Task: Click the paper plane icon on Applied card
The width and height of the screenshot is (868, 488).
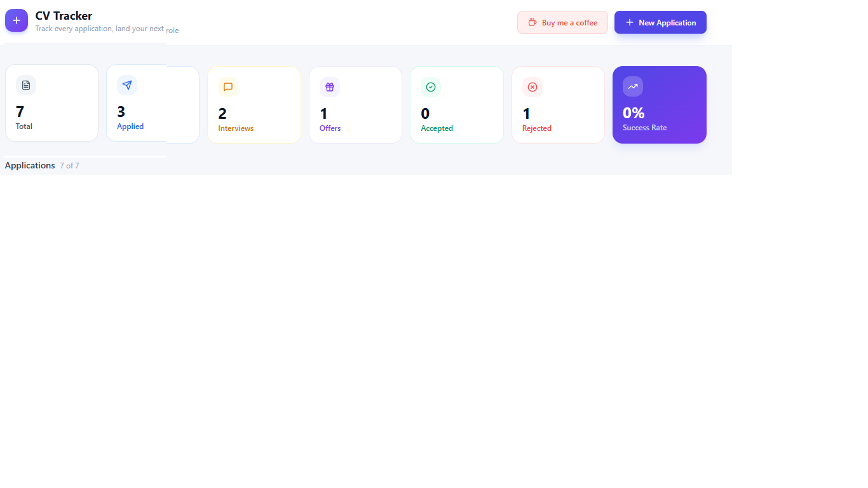Action: tap(127, 85)
